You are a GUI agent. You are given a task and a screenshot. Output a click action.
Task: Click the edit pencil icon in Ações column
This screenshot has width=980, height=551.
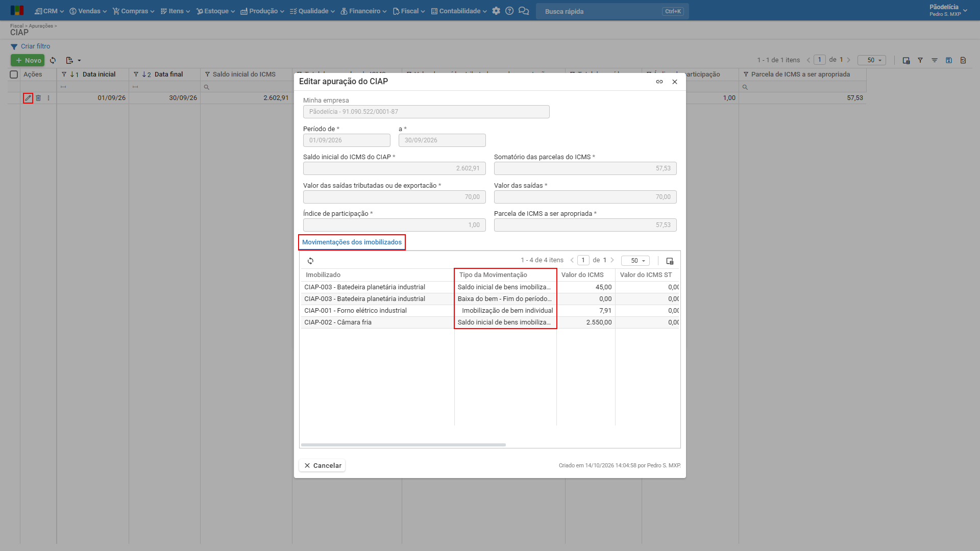[x=28, y=98]
